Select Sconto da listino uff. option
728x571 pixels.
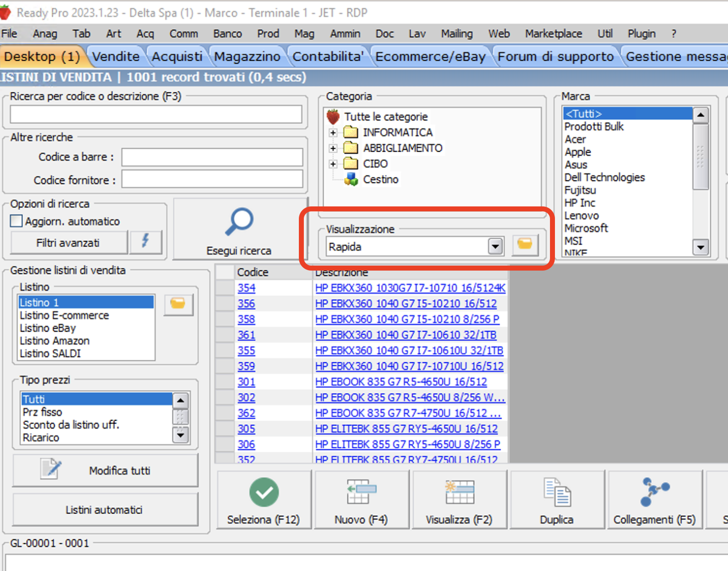coord(71,425)
